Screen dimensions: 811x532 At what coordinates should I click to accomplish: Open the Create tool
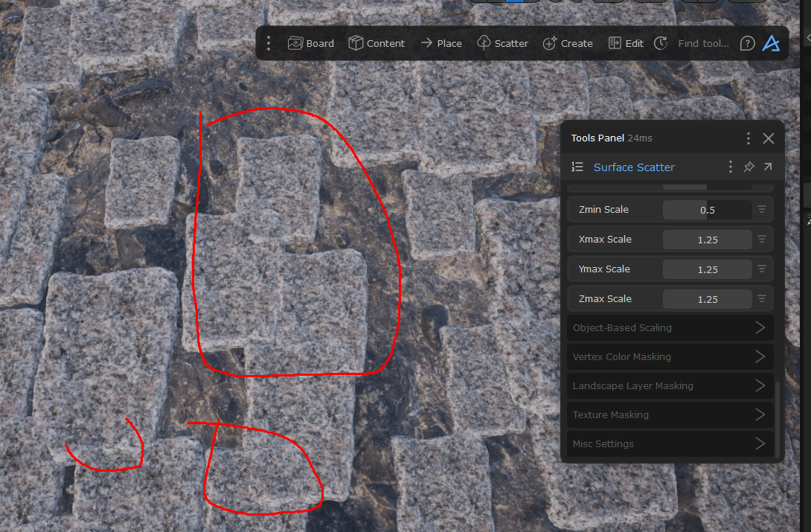tap(568, 43)
